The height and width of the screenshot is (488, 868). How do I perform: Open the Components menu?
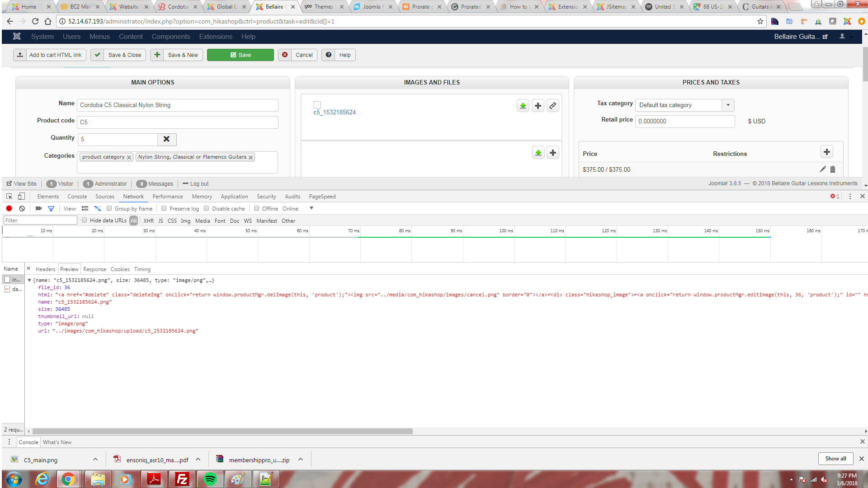coord(170,37)
